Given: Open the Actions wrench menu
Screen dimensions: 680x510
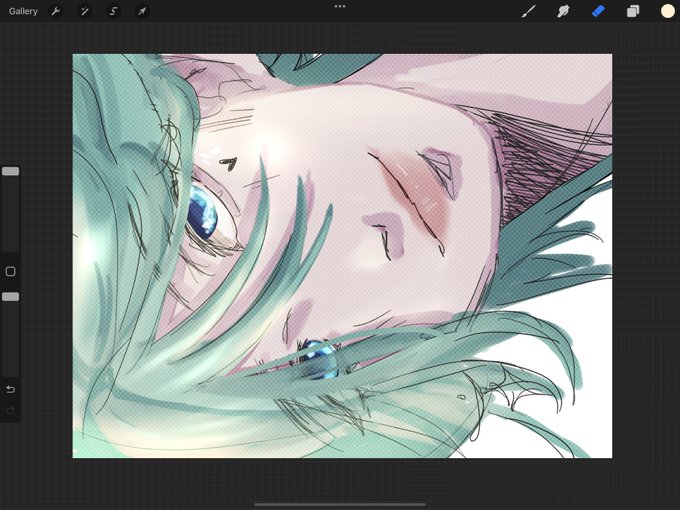Looking at the screenshot, I should pos(56,11).
